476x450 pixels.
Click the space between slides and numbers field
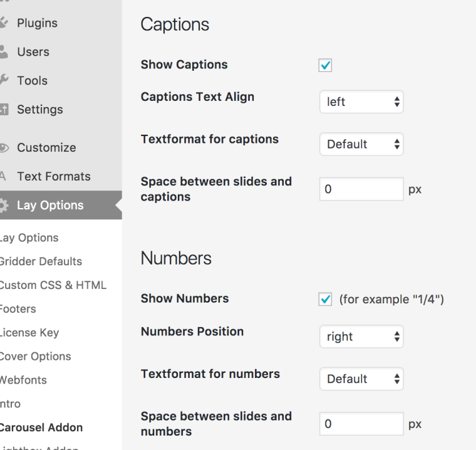pyautogui.click(x=361, y=424)
